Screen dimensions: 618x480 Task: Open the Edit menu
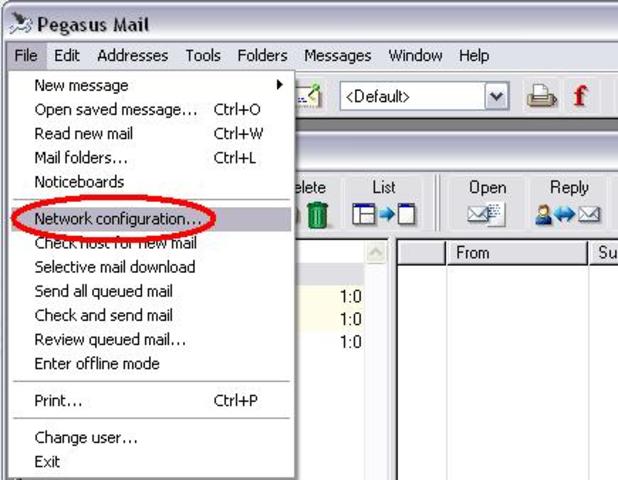pyautogui.click(x=67, y=56)
